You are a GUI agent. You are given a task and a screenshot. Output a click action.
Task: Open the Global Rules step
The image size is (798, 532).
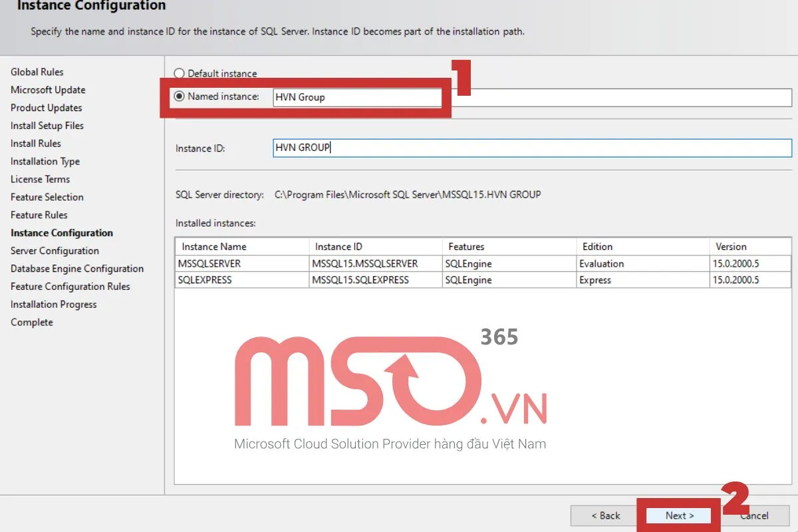tap(37, 72)
